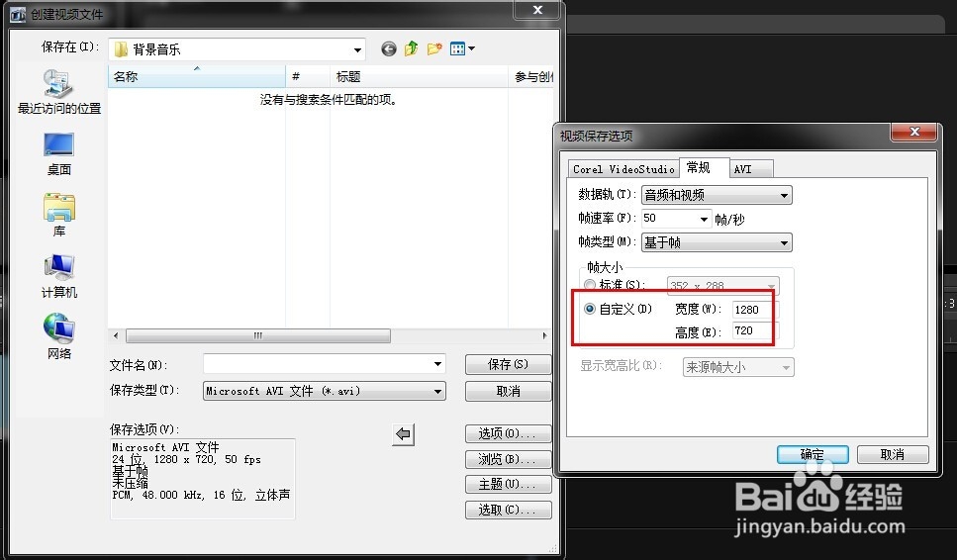
Task: Expand the file name dropdown arrow
Action: pos(437,364)
